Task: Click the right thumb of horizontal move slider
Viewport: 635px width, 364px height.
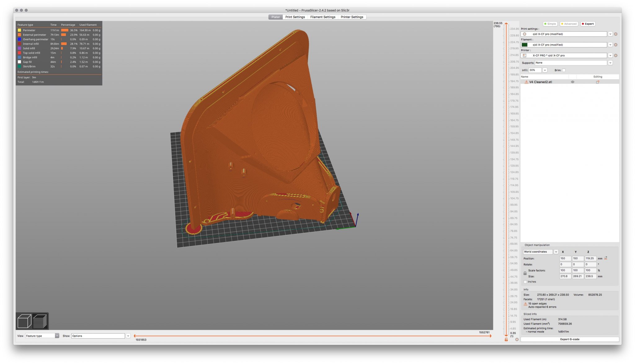Action: pyautogui.click(x=491, y=336)
